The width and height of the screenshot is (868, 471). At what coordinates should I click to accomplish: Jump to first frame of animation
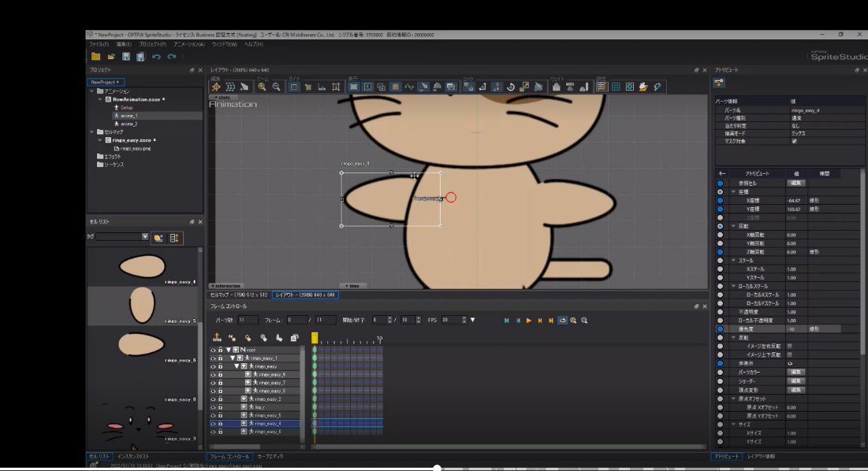[506, 321]
